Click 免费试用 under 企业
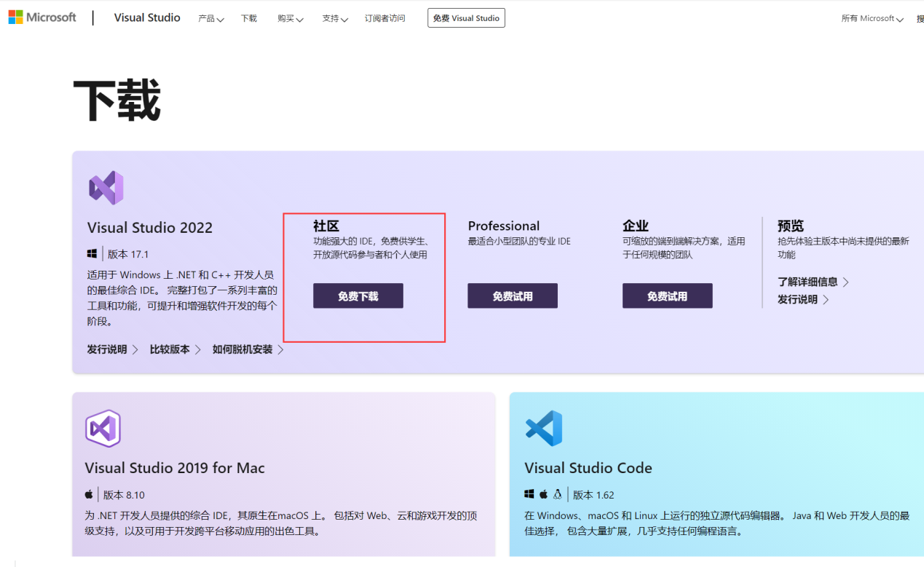 tap(668, 296)
